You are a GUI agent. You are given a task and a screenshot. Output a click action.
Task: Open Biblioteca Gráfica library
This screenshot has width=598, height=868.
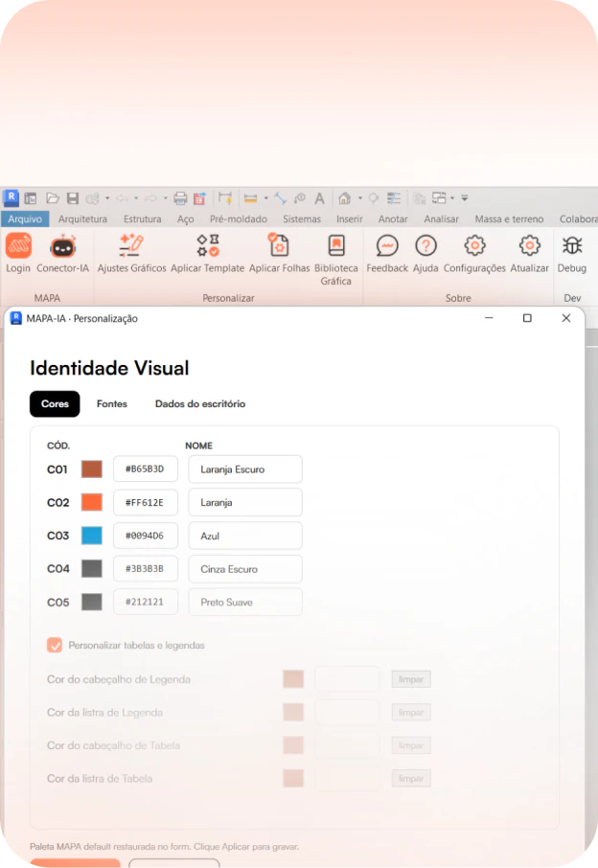[336, 246]
